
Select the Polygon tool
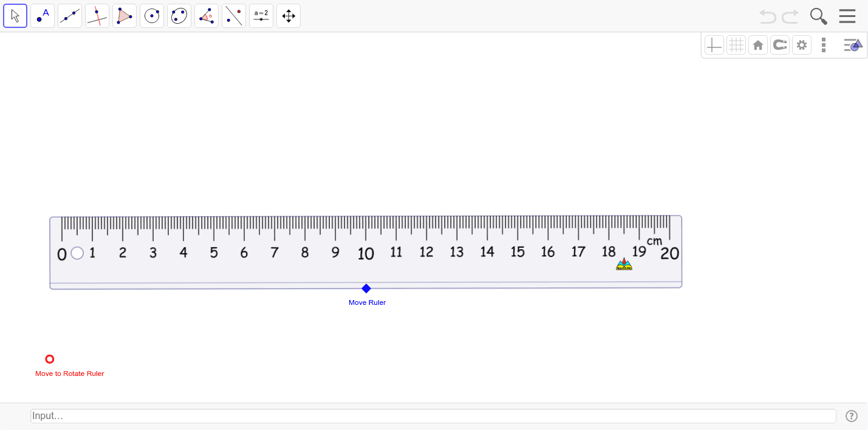point(124,15)
